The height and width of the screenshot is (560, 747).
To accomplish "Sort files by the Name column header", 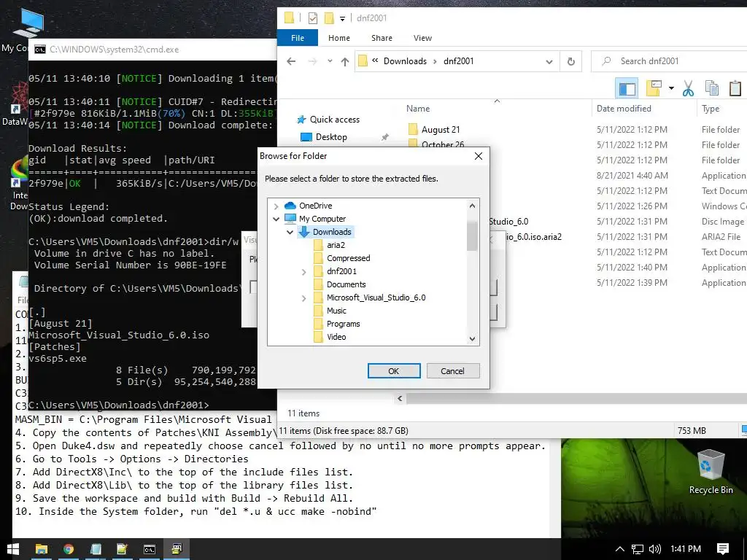I will point(418,109).
